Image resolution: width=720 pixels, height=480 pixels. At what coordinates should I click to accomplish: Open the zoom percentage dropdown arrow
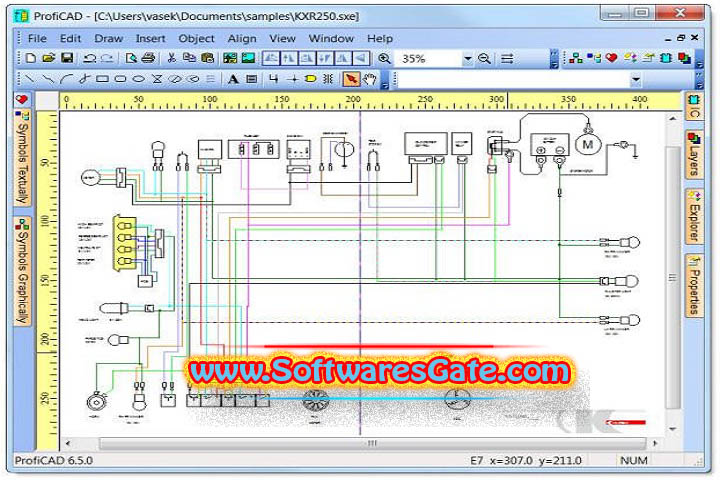[x=467, y=59]
